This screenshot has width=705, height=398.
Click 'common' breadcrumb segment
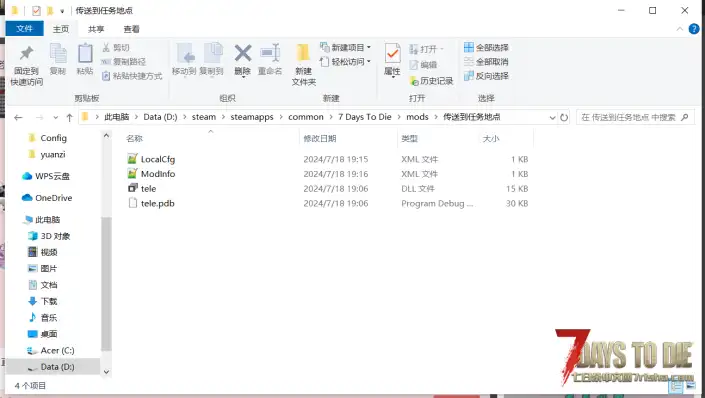(306, 117)
